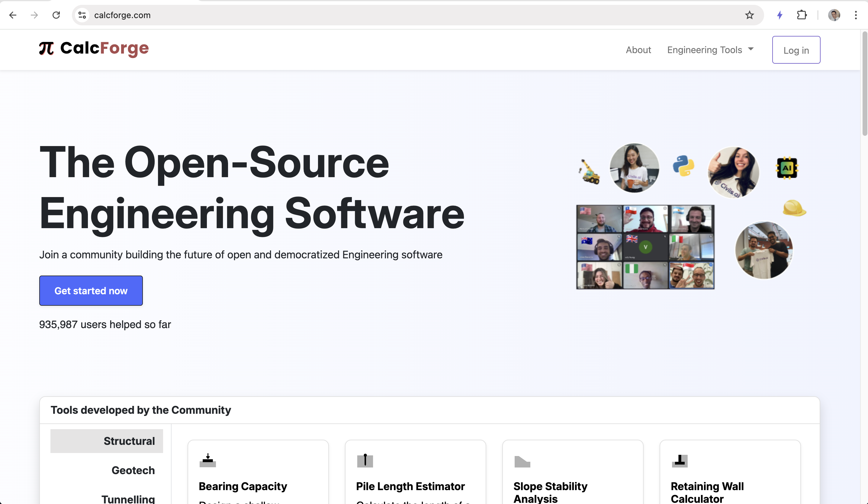Select the Geotech category tab
Viewport: 868px width, 504px height.
point(133,470)
